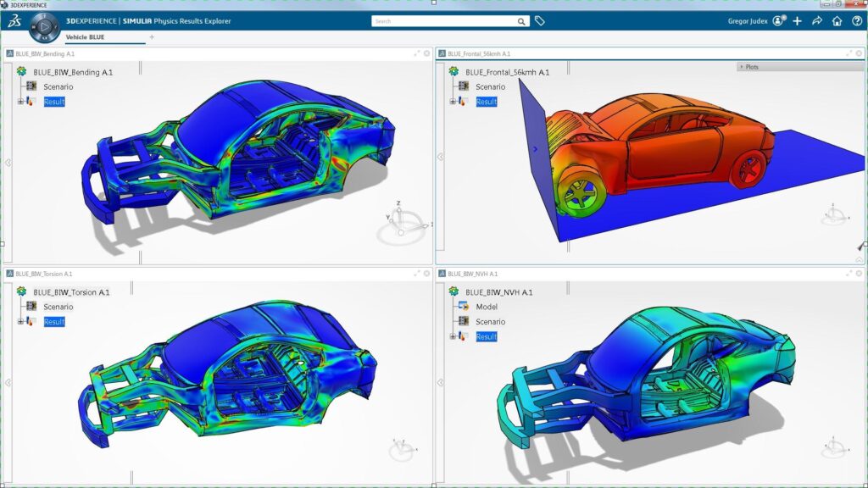Add a new tab with plus button

pyautogui.click(x=152, y=37)
